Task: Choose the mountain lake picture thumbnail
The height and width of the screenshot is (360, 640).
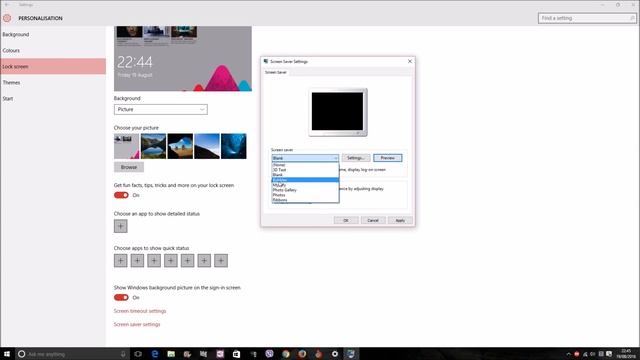Action: [153, 146]
